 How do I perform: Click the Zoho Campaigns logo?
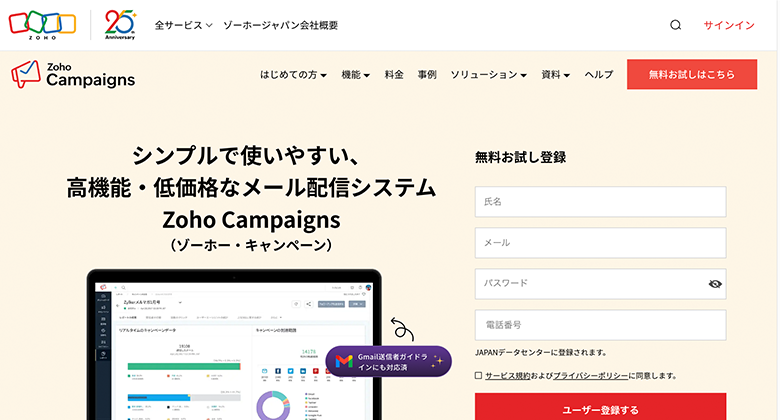point(73,75)
